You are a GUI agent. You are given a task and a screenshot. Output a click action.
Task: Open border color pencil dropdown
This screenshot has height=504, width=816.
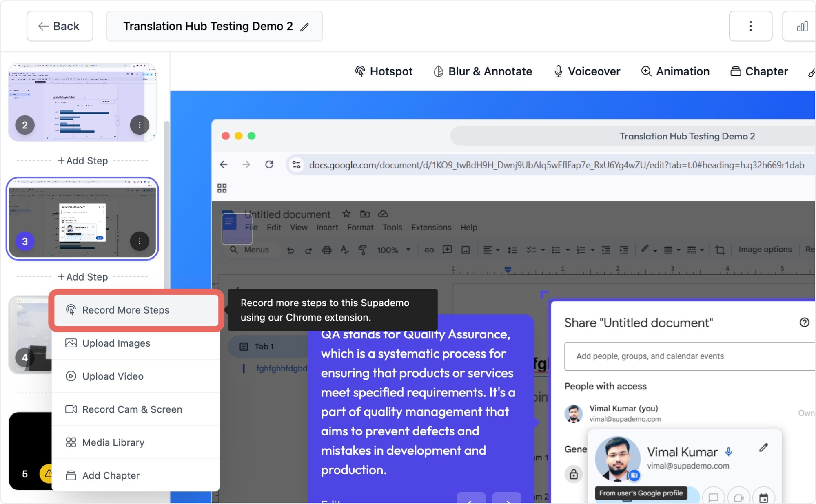[x=649, y=250]
